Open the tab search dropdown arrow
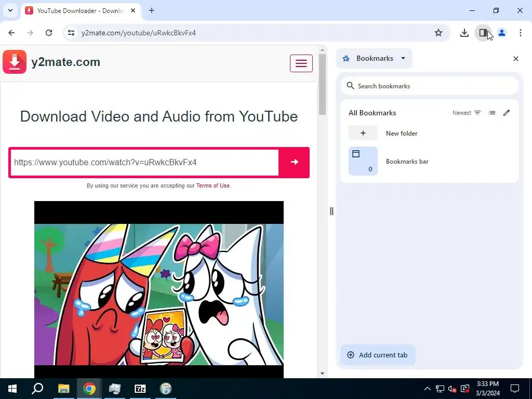 coord(10,10)
